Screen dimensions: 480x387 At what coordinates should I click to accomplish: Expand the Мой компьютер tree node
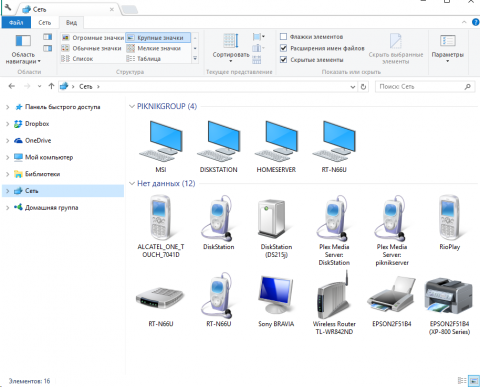tap(7, 157)
